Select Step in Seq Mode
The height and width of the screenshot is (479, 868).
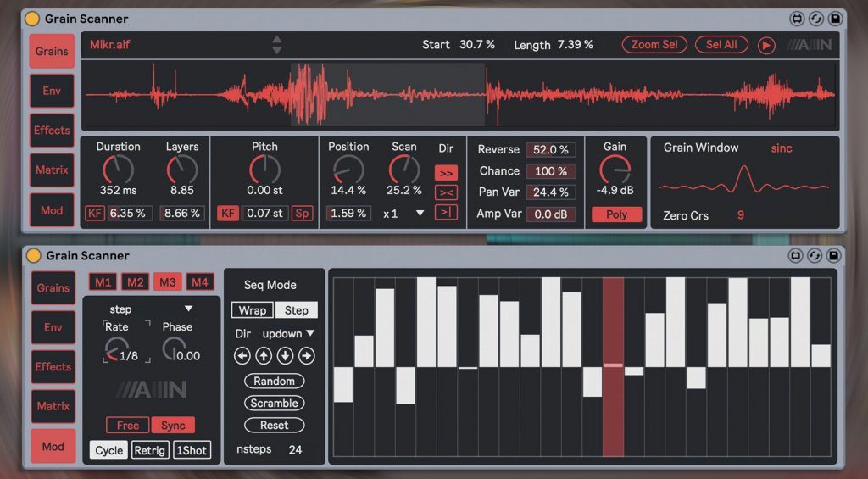click(296, 310)
